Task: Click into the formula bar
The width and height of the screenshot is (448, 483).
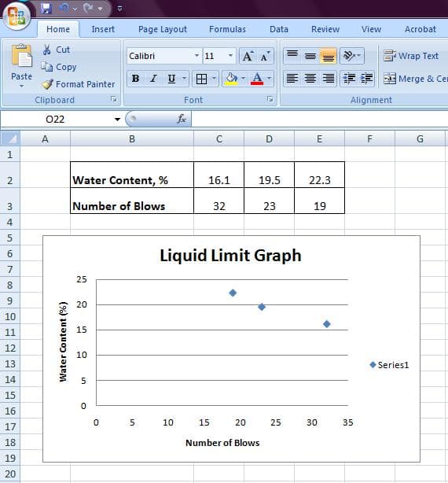Action: [319, 119]
